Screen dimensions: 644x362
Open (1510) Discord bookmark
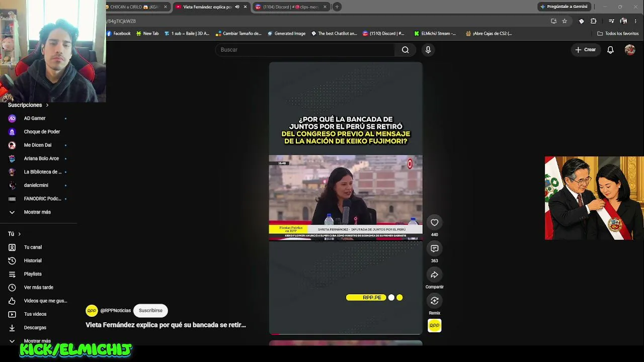point(383,34)
